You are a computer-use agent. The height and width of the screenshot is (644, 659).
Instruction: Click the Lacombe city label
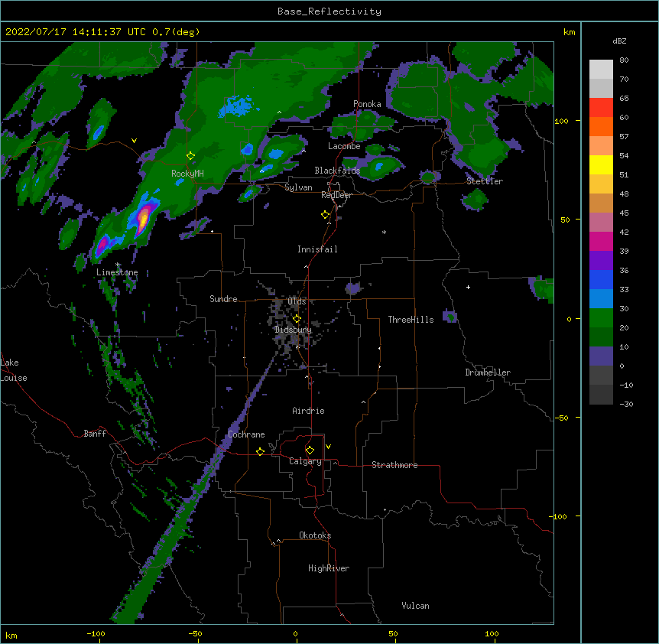tap(344, 146)
